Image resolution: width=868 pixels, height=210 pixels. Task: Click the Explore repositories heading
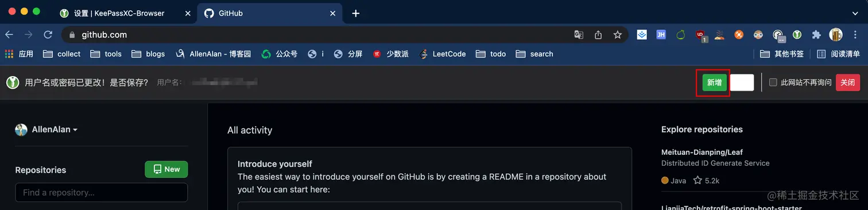(702, 129)
